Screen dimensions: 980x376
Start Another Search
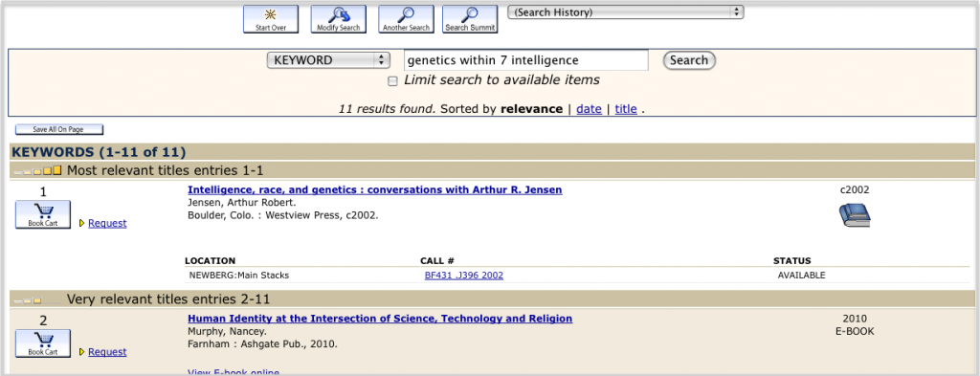click(406, 19)
